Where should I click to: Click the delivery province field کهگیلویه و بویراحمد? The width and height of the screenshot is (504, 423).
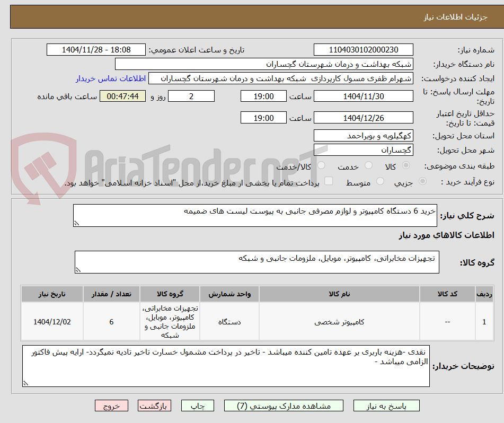point(363,136)
